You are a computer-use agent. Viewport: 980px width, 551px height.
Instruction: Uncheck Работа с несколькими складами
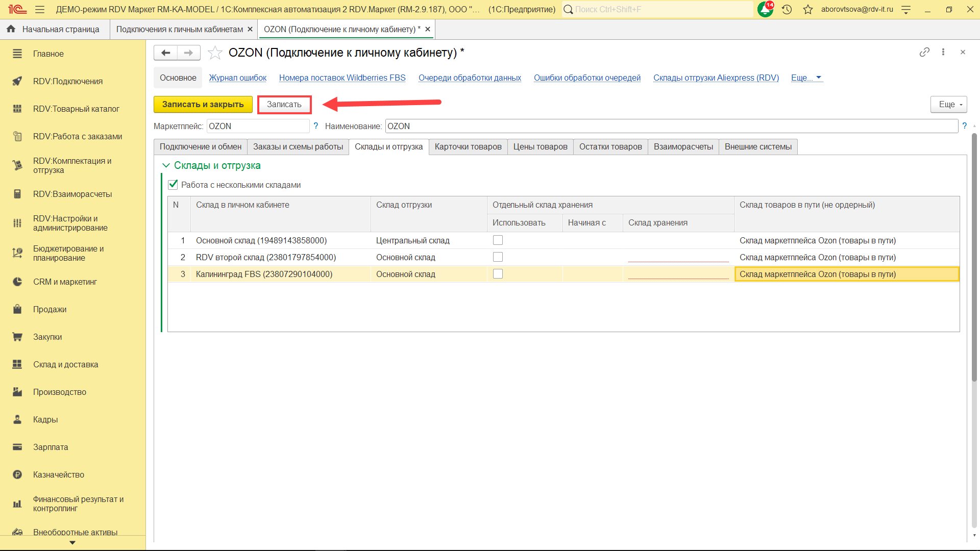[173, 185]
